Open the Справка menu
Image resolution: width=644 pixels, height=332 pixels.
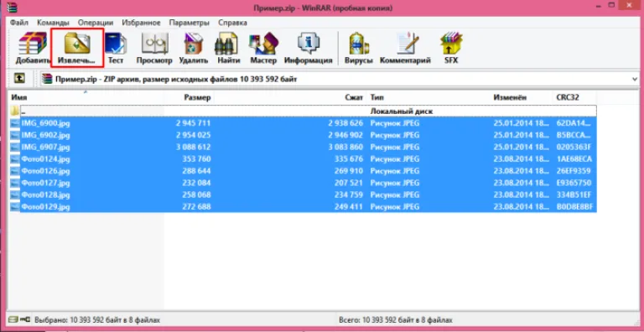tap(232, 23)
